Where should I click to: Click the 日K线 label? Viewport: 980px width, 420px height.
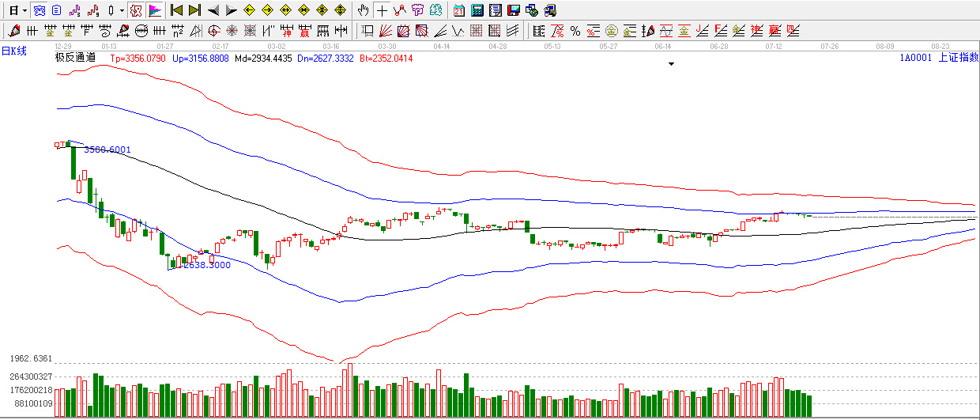coord(14,51)
